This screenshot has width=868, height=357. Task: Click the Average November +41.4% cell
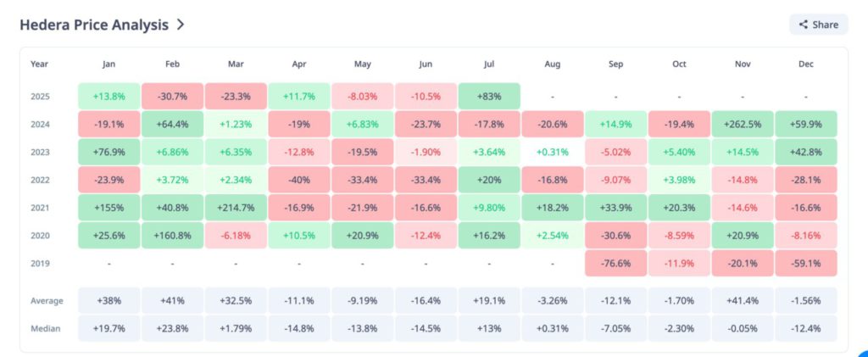(x=743, y=300)
